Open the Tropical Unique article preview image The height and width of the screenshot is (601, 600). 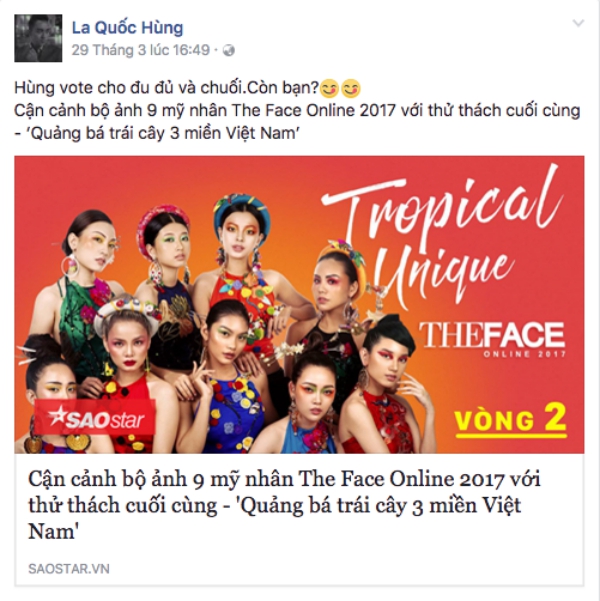coord(299,304)
